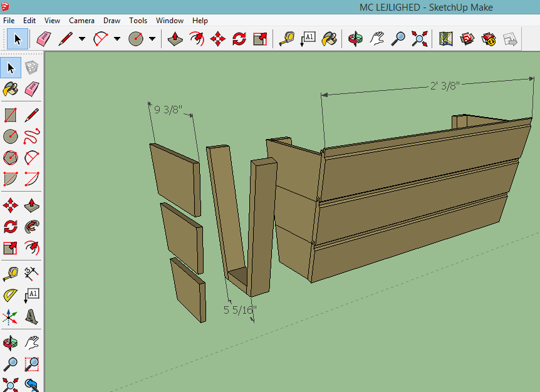Select Move tool in left toolbar
540x392 pixels.
pos(10,205)
